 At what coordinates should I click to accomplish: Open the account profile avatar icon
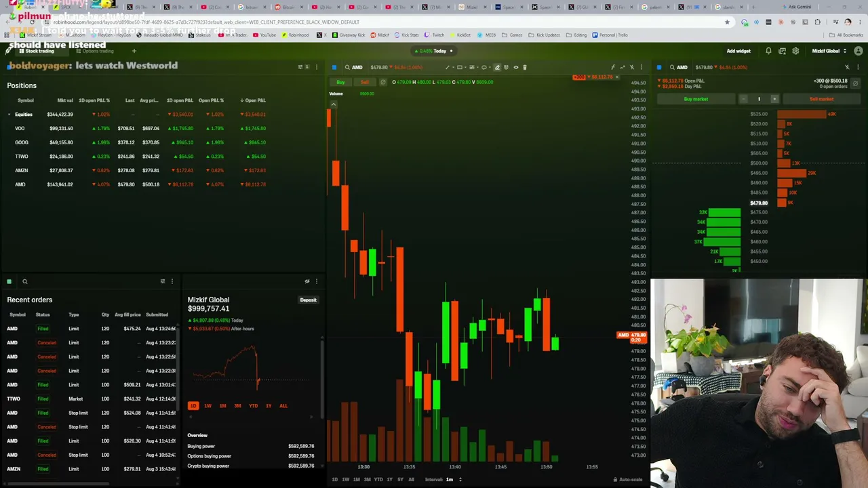(859, 51)
